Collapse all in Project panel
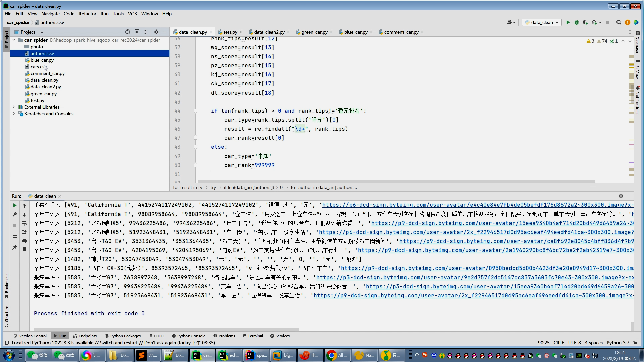The height and width of the screenshot is (362, 644). point(145,32)
